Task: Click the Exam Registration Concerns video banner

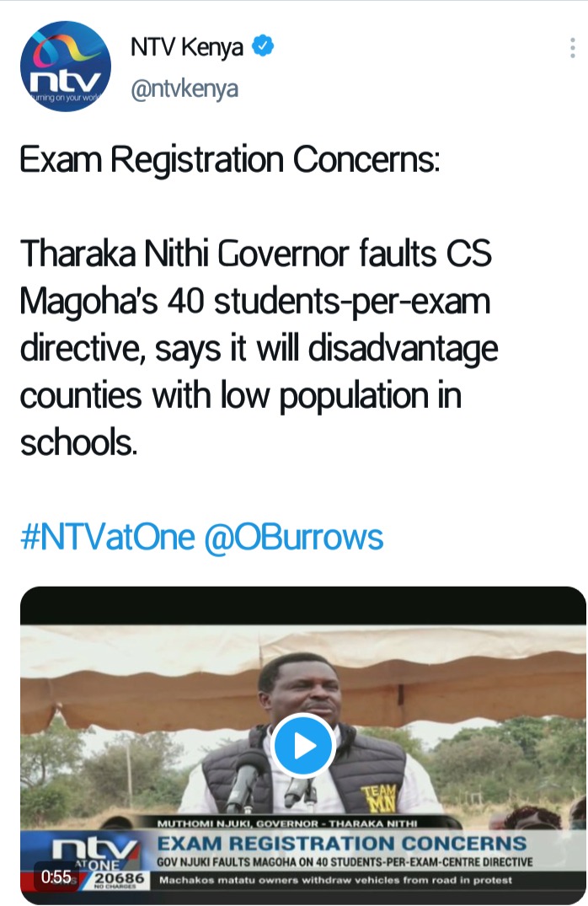Action: pos(341,844)
